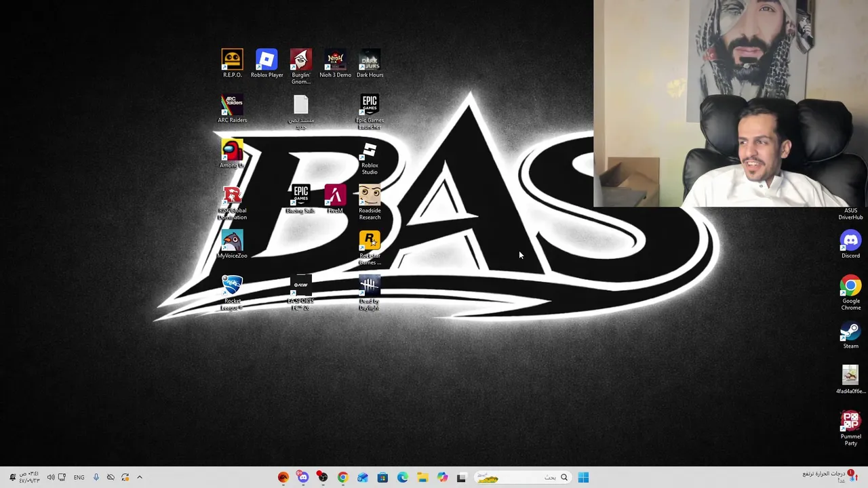This screenshot has width=868, height=488.
Task: Open EA app in taskbar
Action: coord(283,477)
